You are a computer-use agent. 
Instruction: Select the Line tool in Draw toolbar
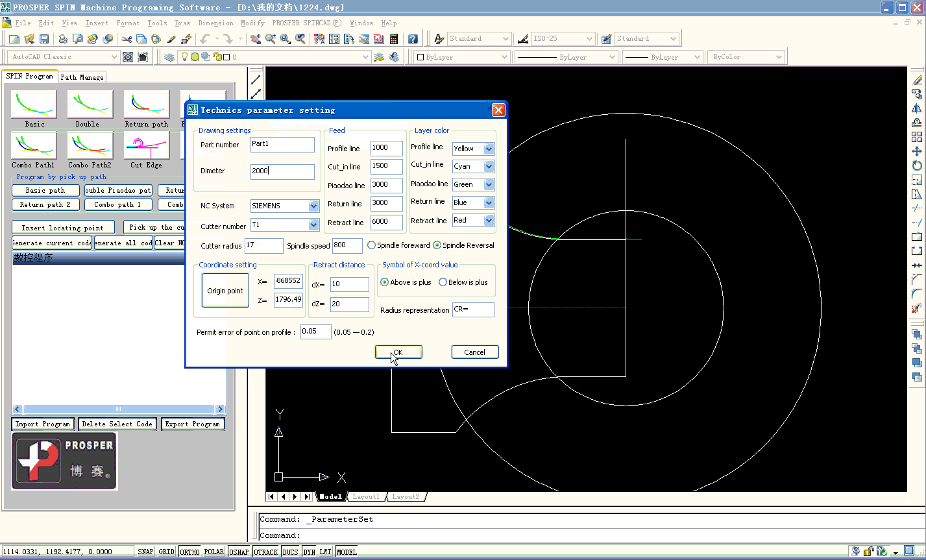click(256, 80)
